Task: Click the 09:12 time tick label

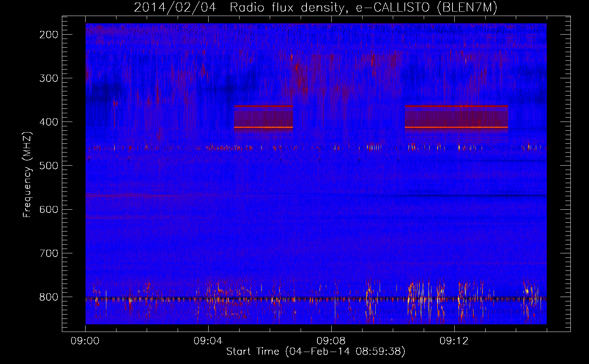Action: click(454, 341)
